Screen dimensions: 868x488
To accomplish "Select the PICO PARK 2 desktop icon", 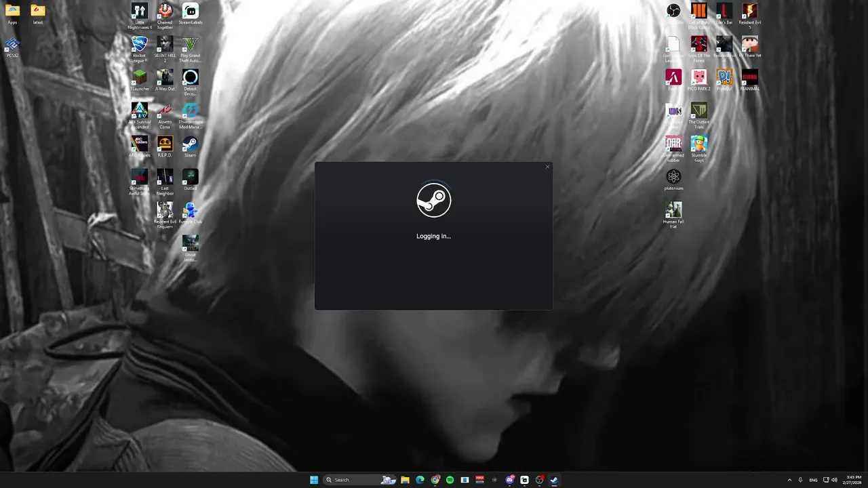I will (699, 81).
